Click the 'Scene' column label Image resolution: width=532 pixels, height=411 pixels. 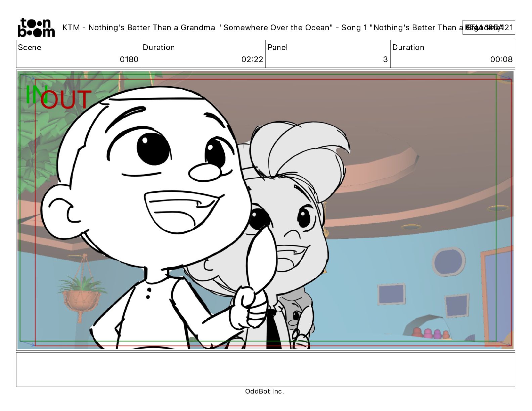[x=30, y=47]
